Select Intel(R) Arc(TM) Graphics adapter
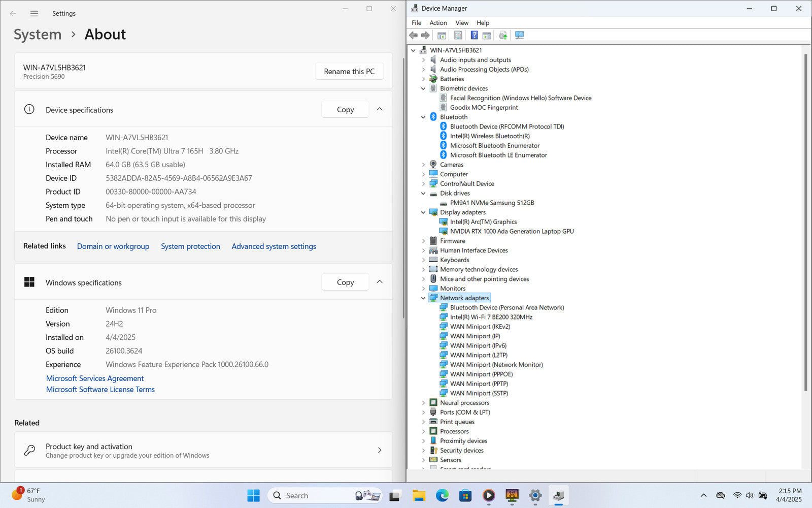Screen dimensions: 812x508 483,221
